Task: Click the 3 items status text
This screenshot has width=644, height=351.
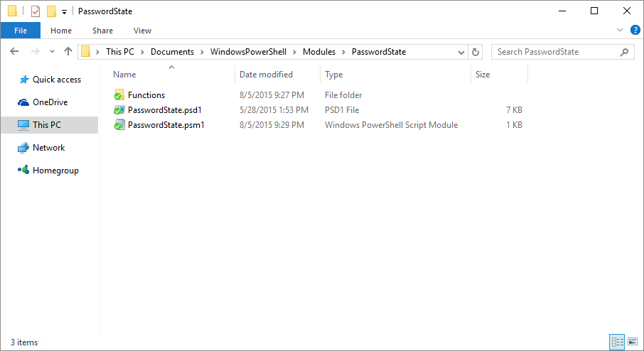Action: pos(24,342)
